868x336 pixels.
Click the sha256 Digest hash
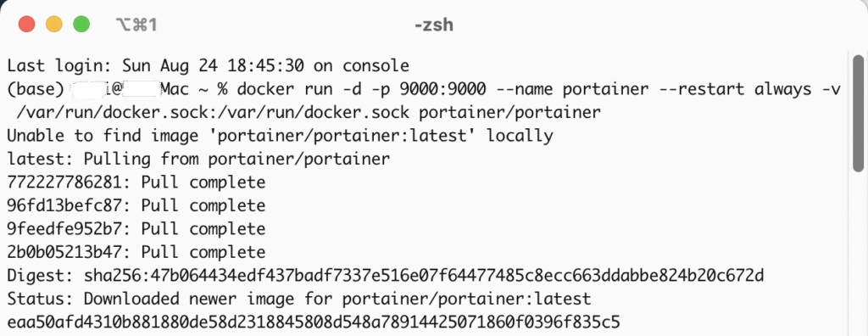[x=424, y=276]
